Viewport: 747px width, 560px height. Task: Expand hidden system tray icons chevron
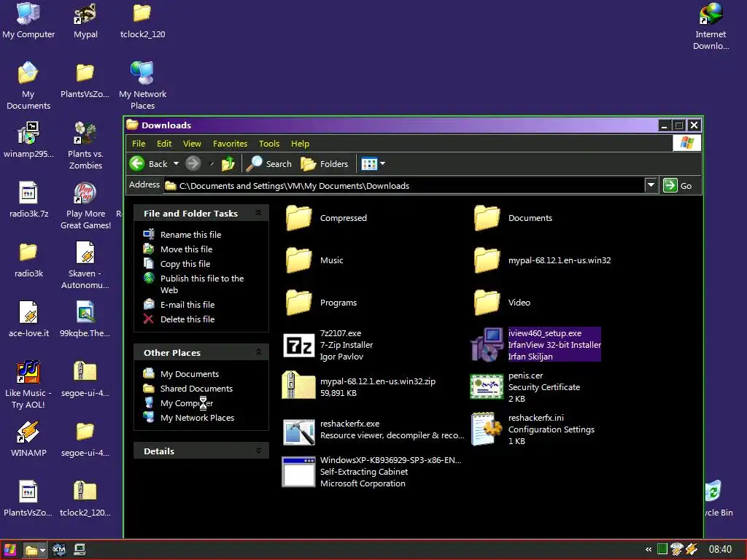[x=649, y=550]
